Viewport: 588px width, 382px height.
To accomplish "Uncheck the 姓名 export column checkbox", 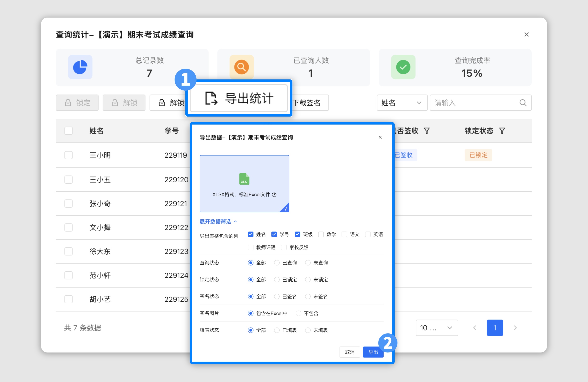I will [x=250, y=234].
